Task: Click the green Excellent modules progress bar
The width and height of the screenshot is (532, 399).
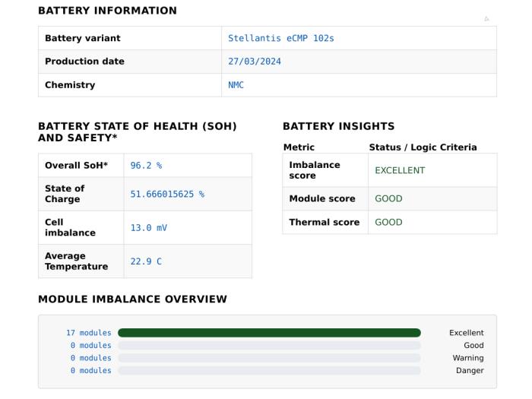Action: click(x=269, y=333)
